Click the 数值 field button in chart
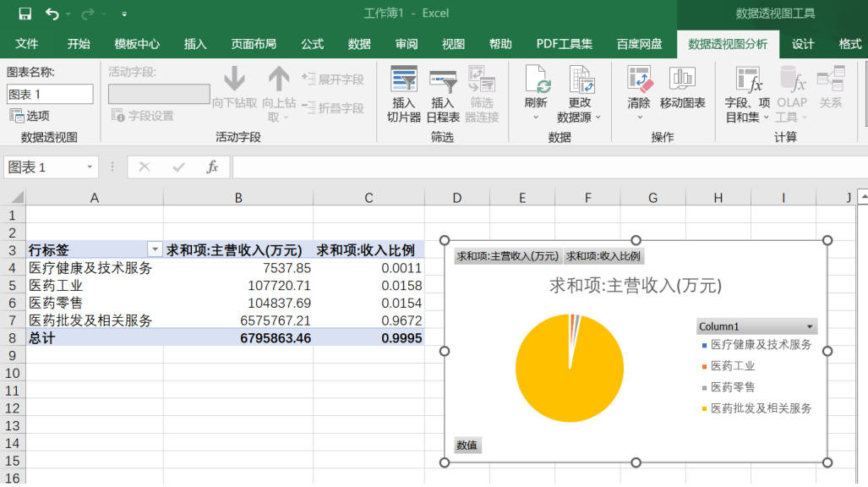Viewport: 868px width, 487px height. click(x=467, y=445)
